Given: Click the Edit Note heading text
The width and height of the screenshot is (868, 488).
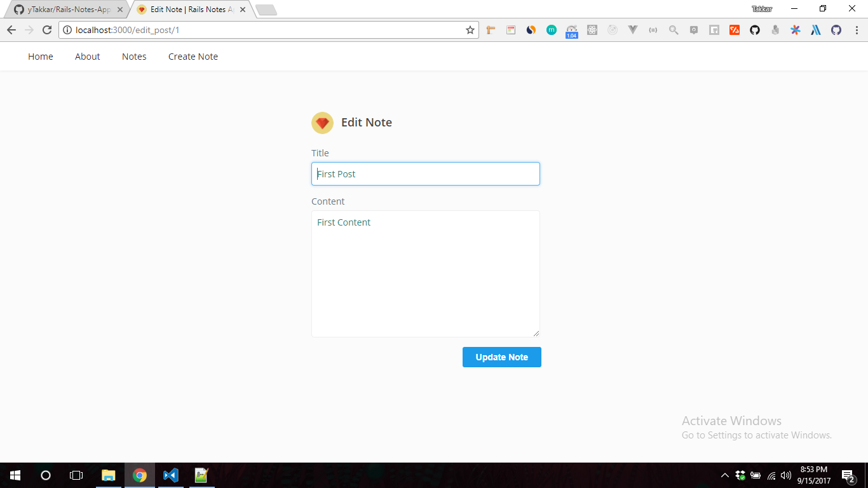Looking at the screenshot, I should (x=367, y=123).
